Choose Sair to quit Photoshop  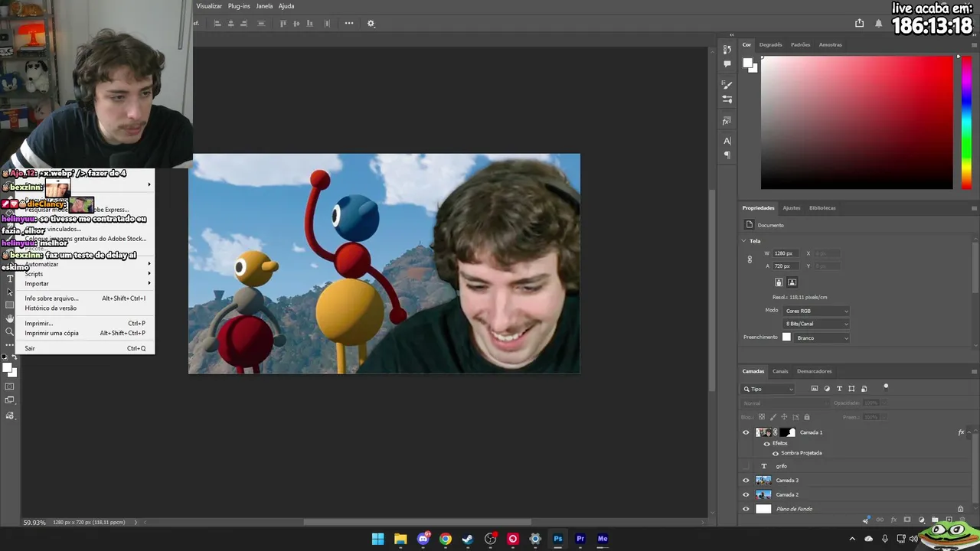point(85,348)
